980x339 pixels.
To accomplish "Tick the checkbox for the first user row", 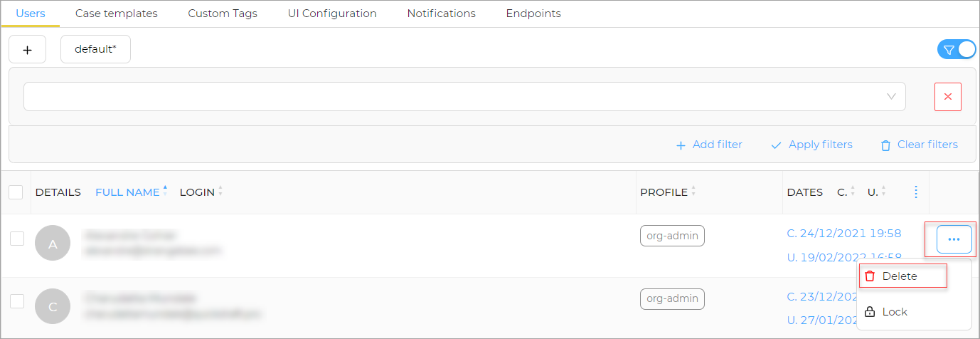I will 16,239.
